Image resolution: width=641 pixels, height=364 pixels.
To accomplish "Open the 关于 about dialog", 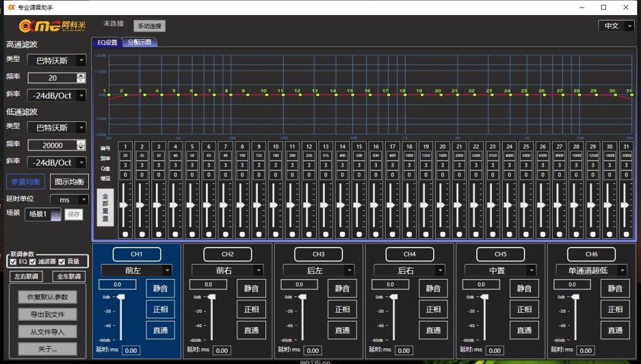I will pyautogui.click(x=48, y=349).
